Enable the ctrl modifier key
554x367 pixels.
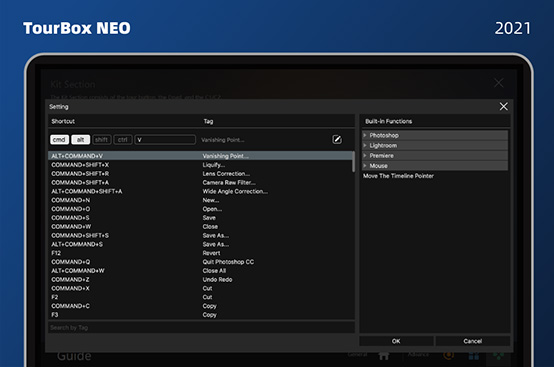[x=123, y=140]
